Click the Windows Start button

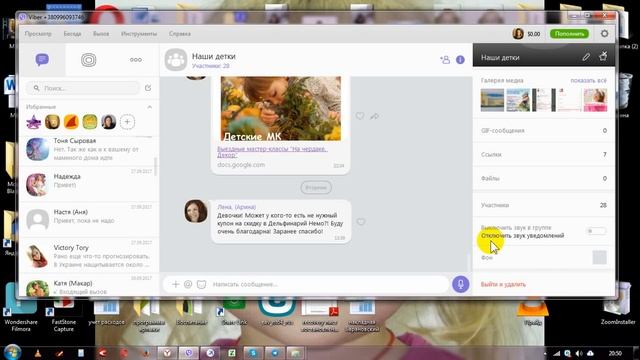pyautogui.click(x=12, y=353)
